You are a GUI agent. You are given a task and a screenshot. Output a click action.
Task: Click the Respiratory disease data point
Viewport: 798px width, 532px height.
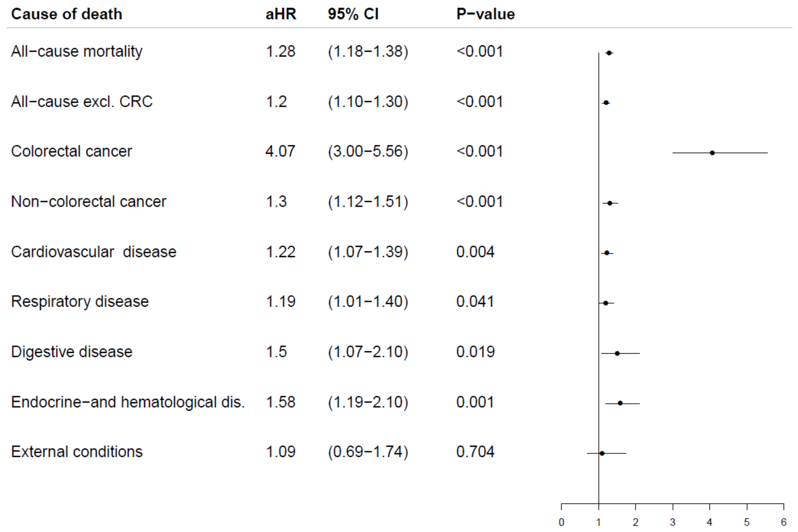(x=606, y=303)
